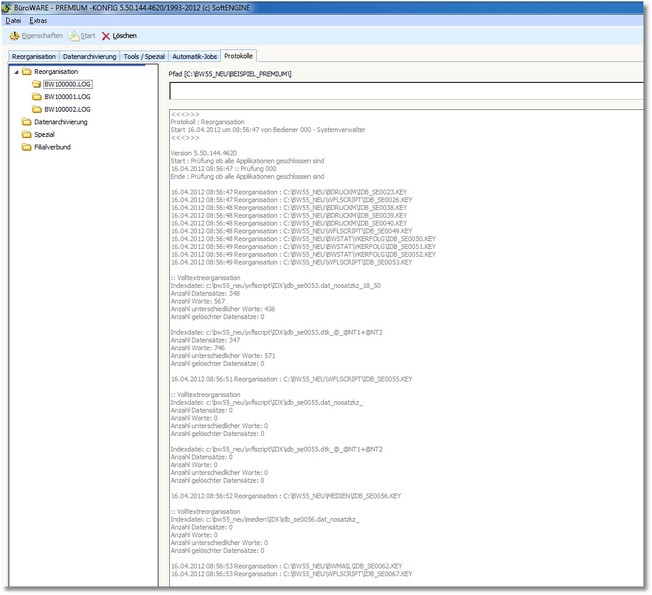
Task: Switch to the Reorganisation tab
Action: [34, 57]
